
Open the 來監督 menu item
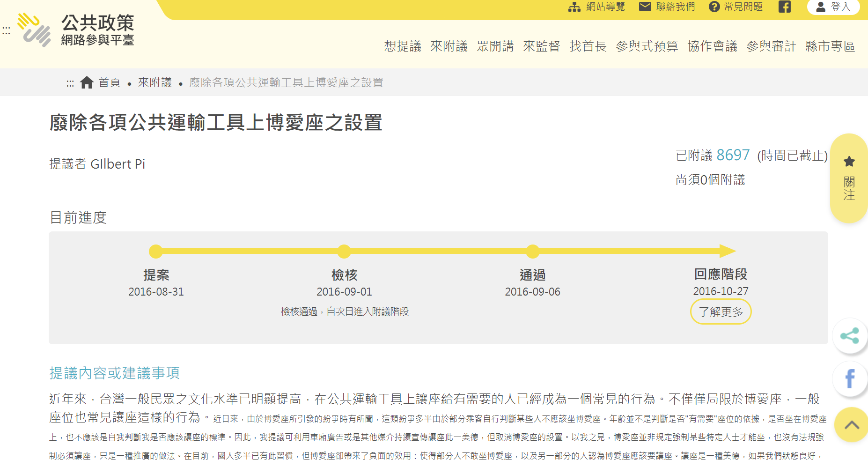542,46
